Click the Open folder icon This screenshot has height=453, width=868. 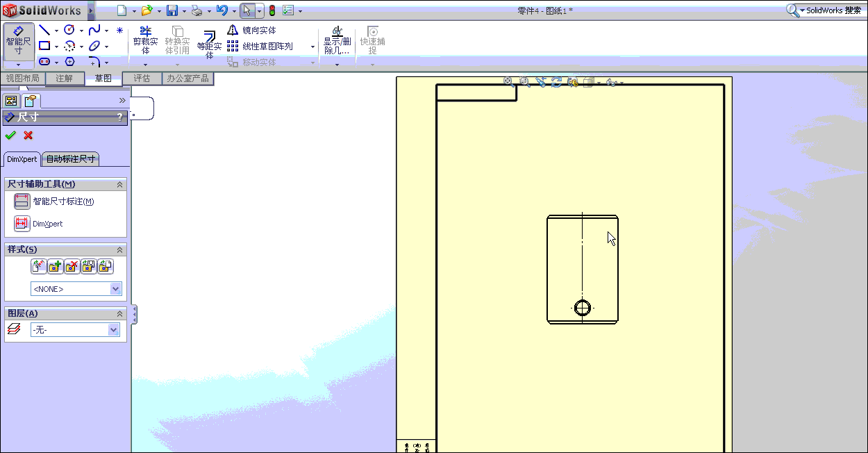pyautogui.click(x=147, y=10)
